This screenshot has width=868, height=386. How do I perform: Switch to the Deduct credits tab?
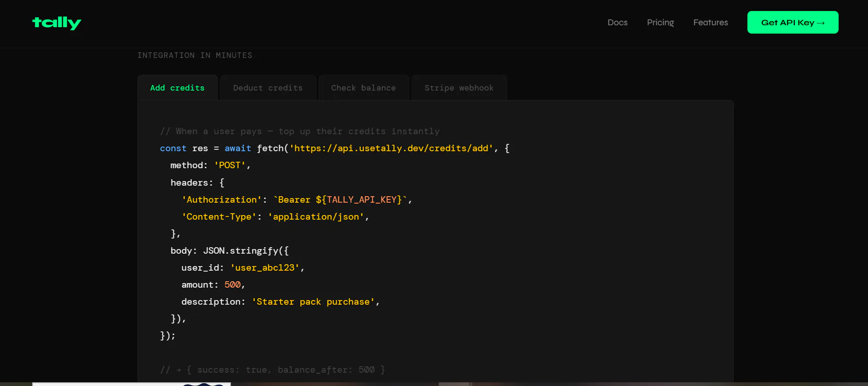268,88
